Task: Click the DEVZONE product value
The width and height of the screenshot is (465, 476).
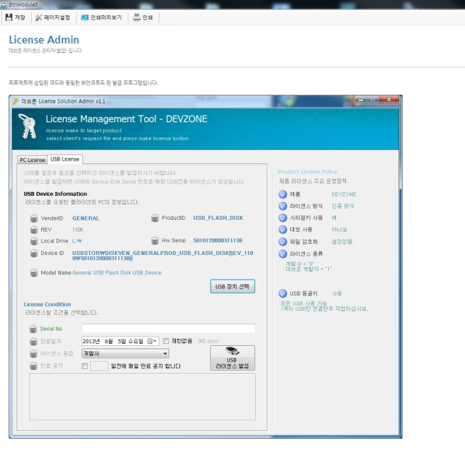Action: [344, 195]
